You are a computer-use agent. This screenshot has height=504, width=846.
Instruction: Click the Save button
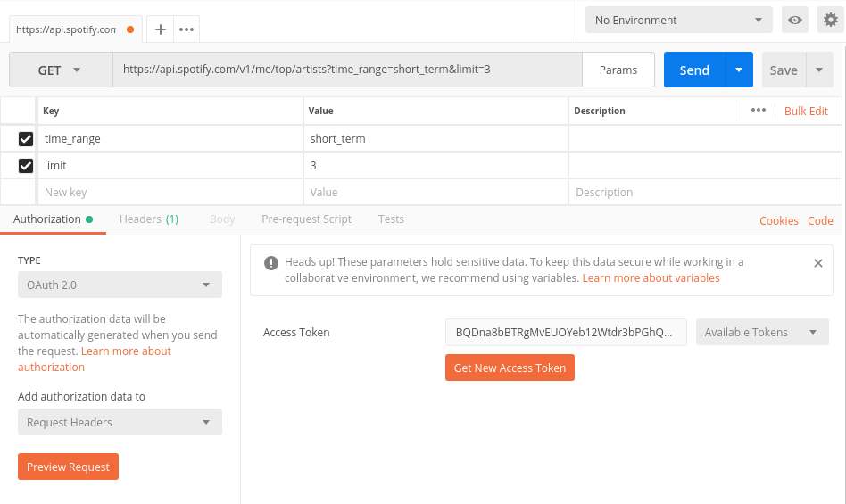point(784,70)
